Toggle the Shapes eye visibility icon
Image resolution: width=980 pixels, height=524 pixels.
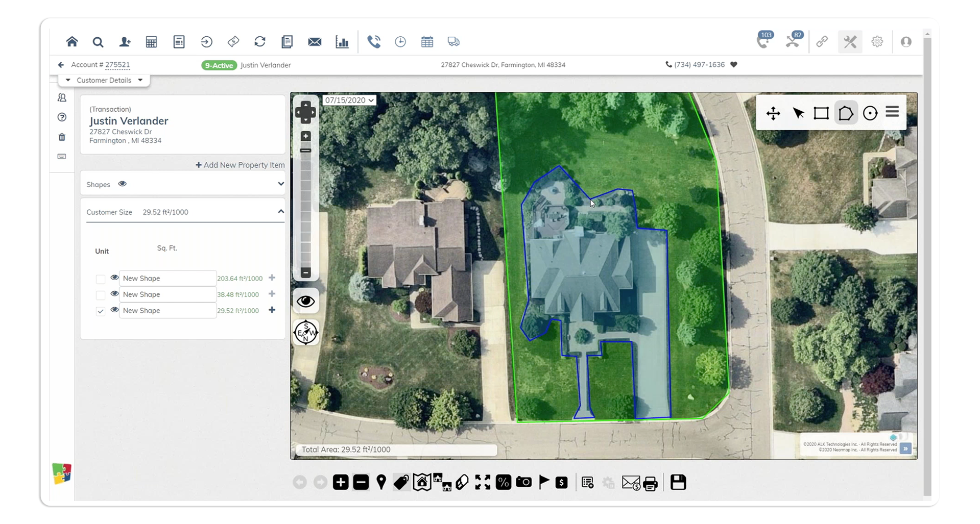tap(123, 184)
